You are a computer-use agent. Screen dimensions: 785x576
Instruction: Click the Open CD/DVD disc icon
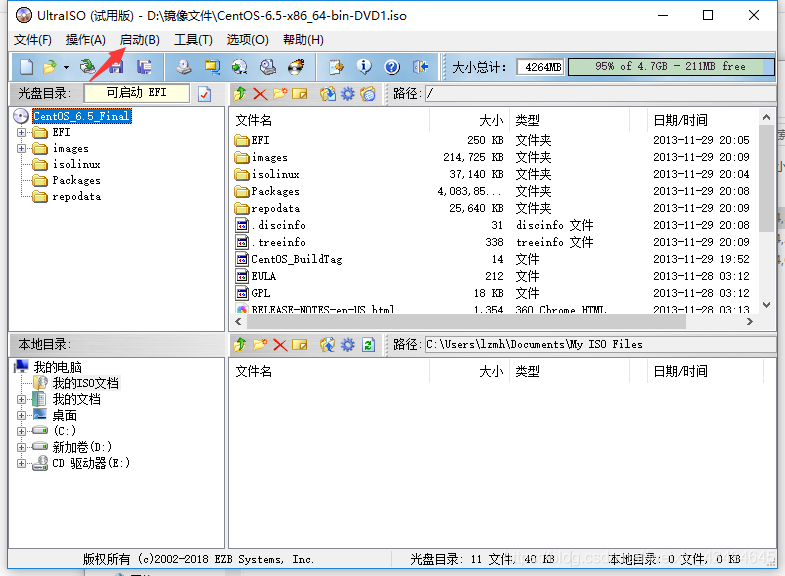[x=88, y=67]
